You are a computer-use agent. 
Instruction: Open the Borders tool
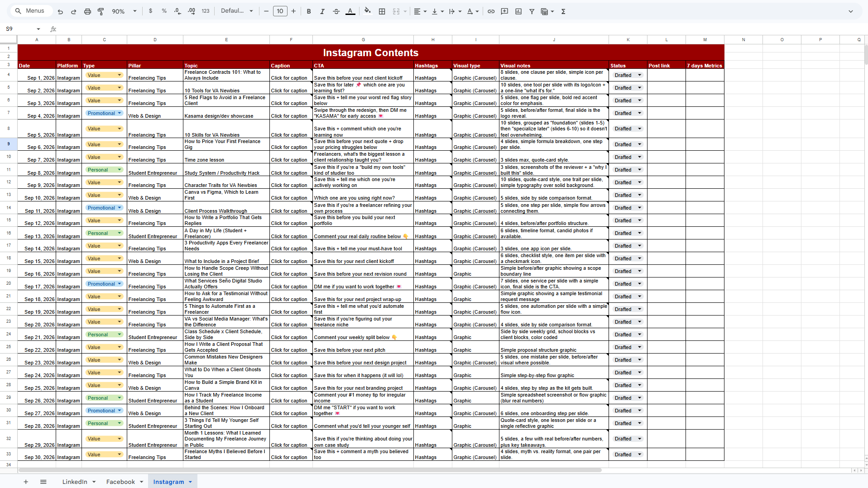tap(382, 11)
